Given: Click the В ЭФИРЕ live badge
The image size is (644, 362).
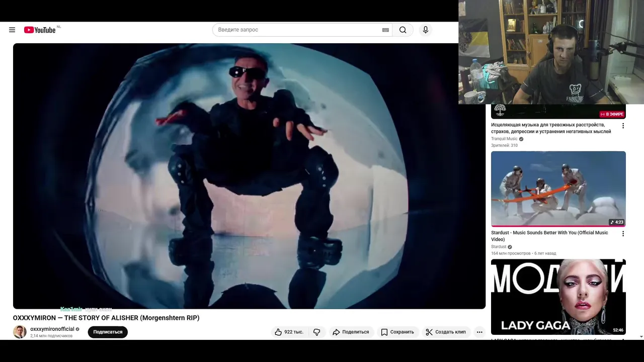Looking at the screenshot, I should (612, 114).
